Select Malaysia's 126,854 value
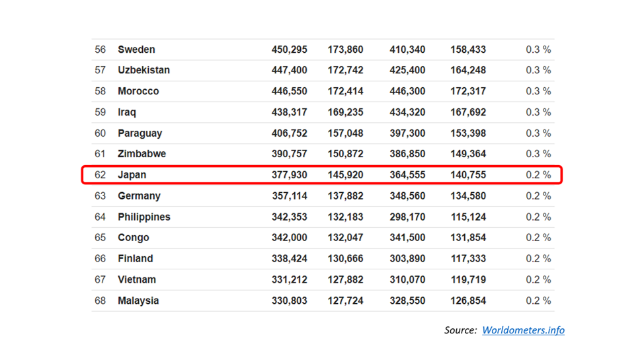 [468, 301]
